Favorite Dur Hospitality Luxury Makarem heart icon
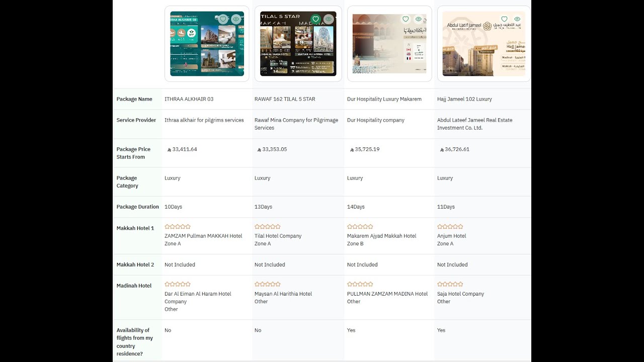 point(406,19)
